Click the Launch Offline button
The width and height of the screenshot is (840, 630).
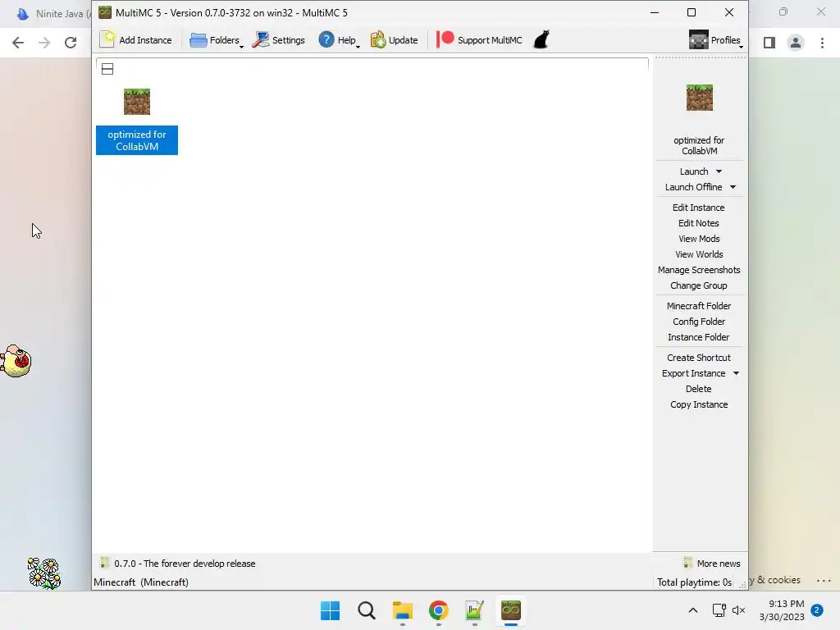pyautogui.click(x=693, y=187)
